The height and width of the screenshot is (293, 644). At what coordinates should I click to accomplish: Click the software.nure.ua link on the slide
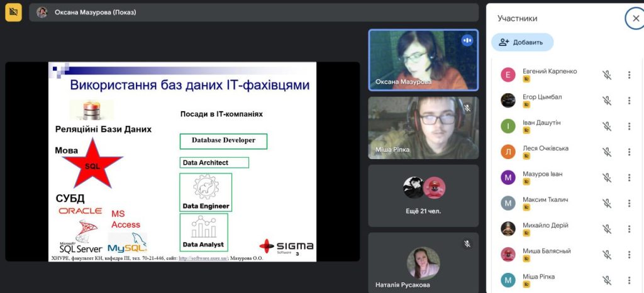pos(203,258)
